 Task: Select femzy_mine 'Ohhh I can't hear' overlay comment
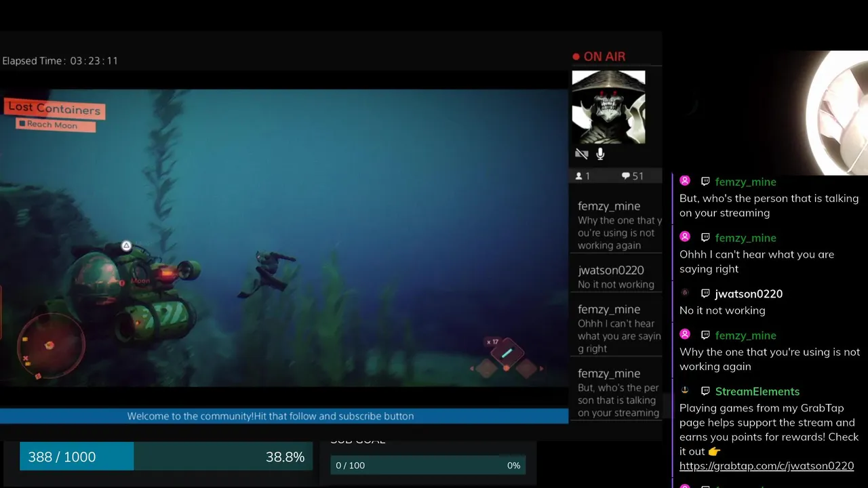[x=616, y=329]
